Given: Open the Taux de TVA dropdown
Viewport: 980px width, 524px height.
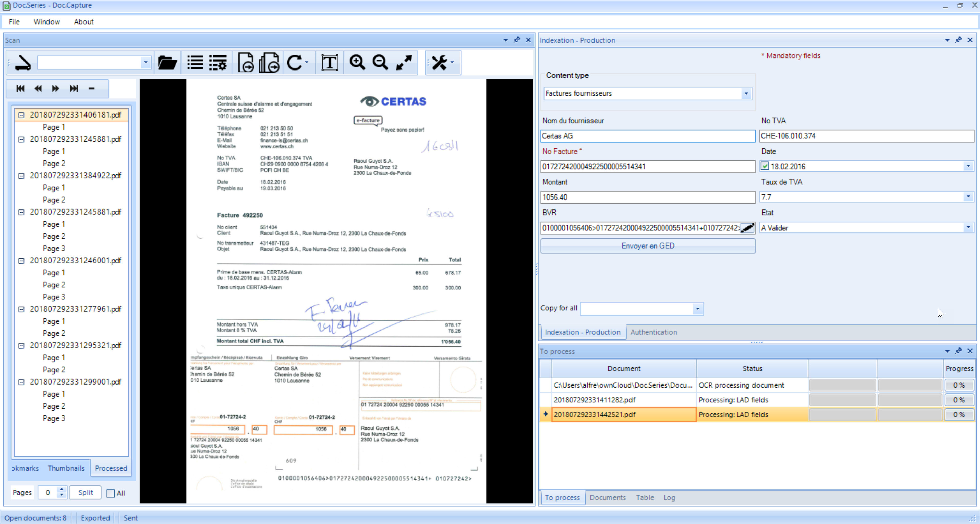Looking at the screenshot, I should click(x=968, y=197).
